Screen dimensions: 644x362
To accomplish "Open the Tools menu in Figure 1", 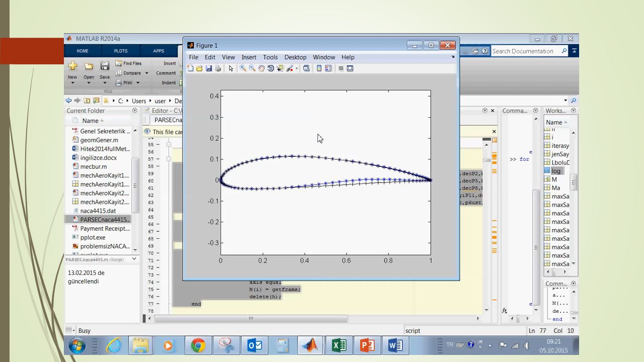I will coord(270,57).
